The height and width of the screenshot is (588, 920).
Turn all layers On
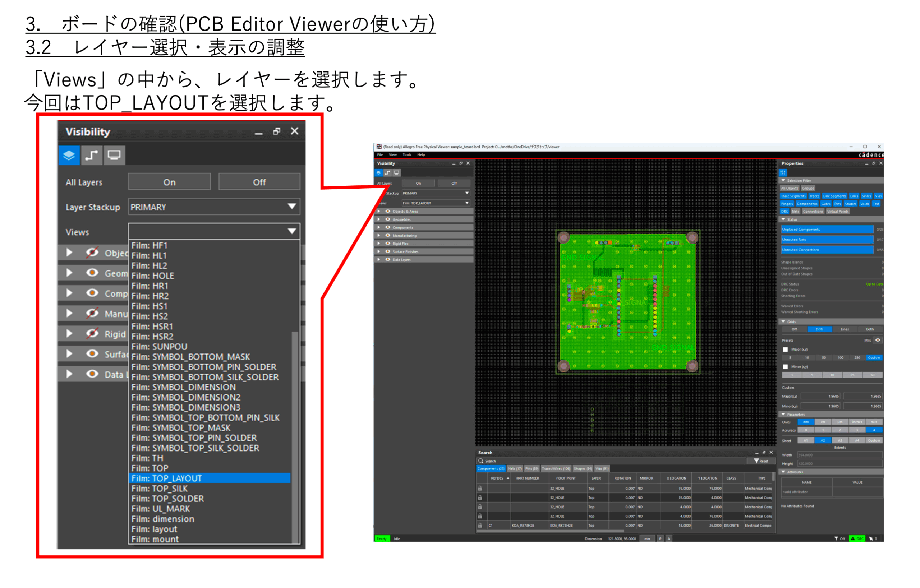[169, 182]
